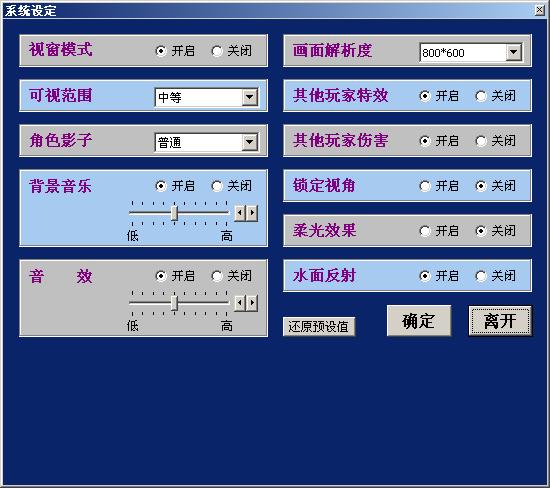Viewport: 550px width, 488px height.
Task: Select 关闭 for 其他玩家伤害
Action: 481,141
